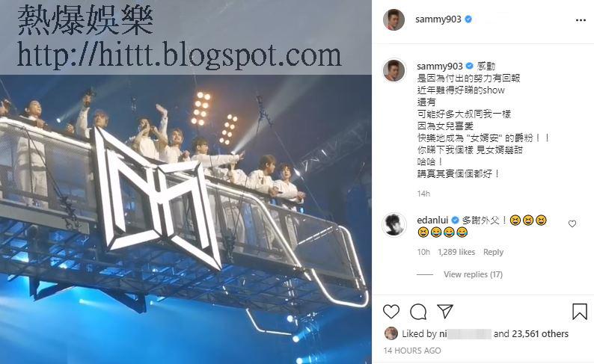Click sammy903 username in header
This screenshot has width=594, height=364.
(438, 19)
